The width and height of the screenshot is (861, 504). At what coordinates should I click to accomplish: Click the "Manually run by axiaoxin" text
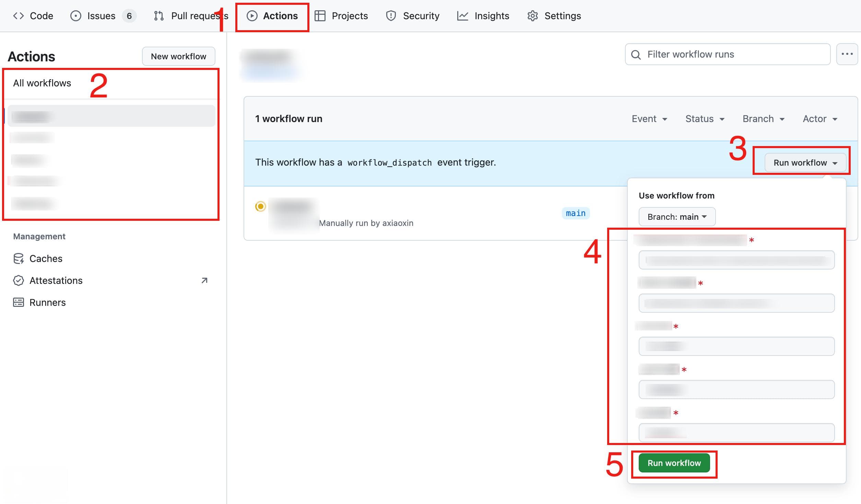pos(366,223)
